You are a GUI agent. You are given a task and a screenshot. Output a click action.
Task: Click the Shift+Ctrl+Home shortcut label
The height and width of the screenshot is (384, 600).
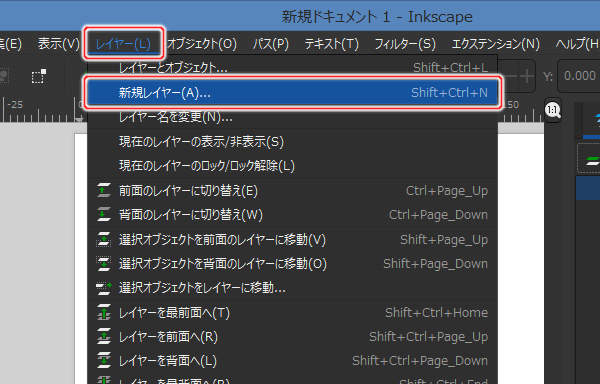coord(436,313)
